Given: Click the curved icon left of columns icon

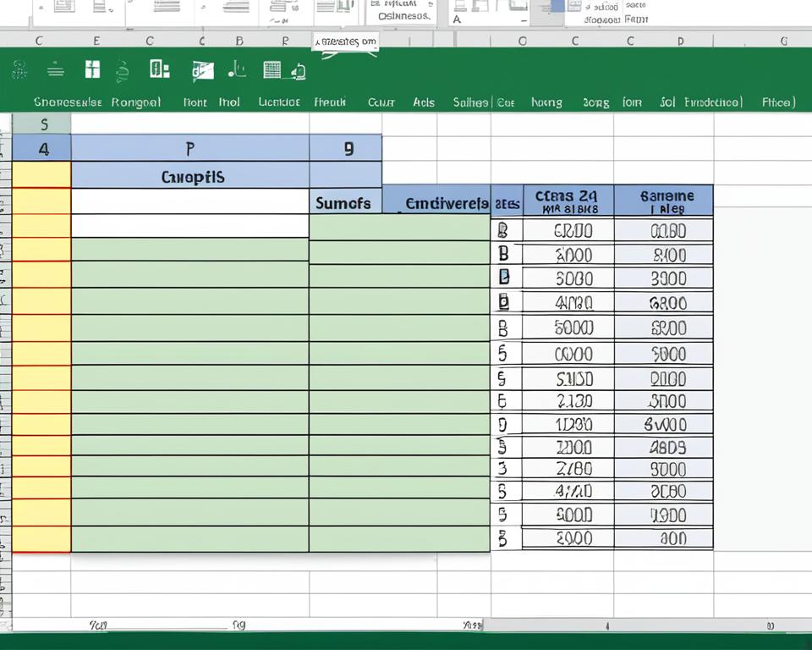Looking at the screenshot, I should (x=123, y=71).
